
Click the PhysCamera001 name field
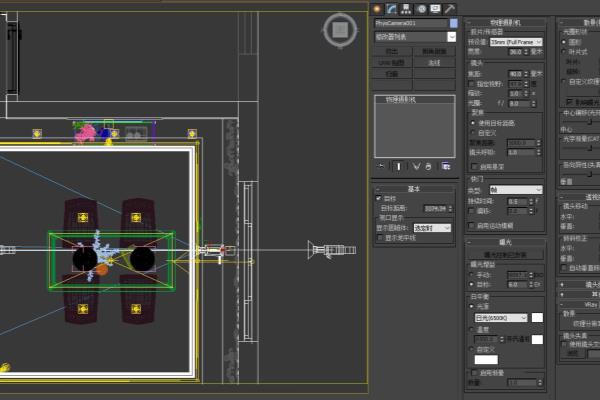pyautogui.click(x=411, y=23)
